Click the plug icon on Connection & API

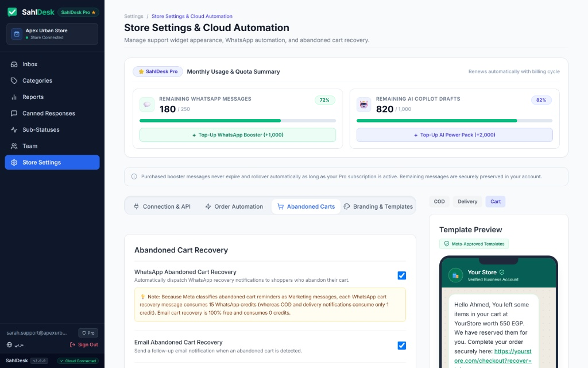point(136,206)
